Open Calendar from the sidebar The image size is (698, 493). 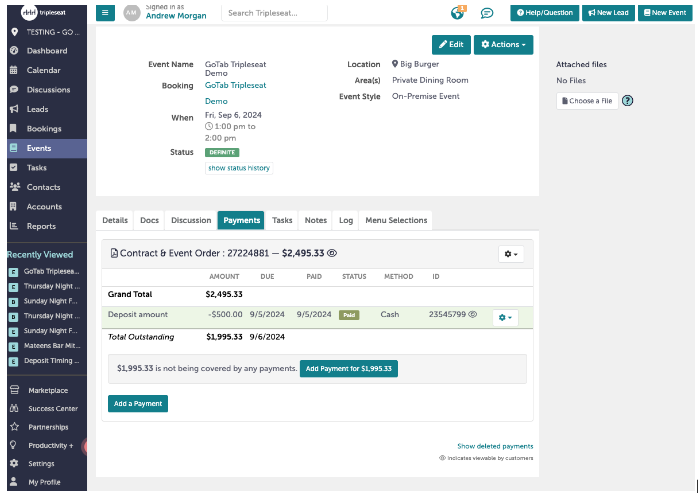[x=43, y=70]
